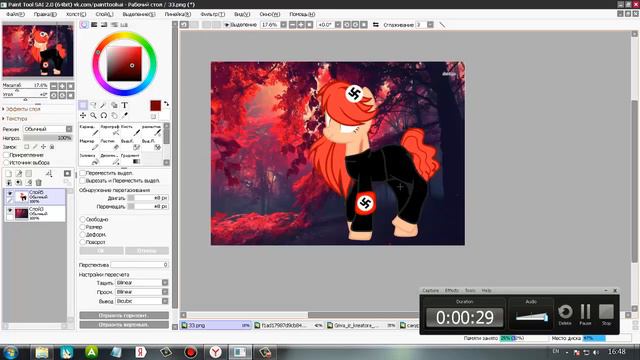This screenshot has height=360, width=640.
Task: Toggle visibility eye of Слой3
Action: pos(9,210)
